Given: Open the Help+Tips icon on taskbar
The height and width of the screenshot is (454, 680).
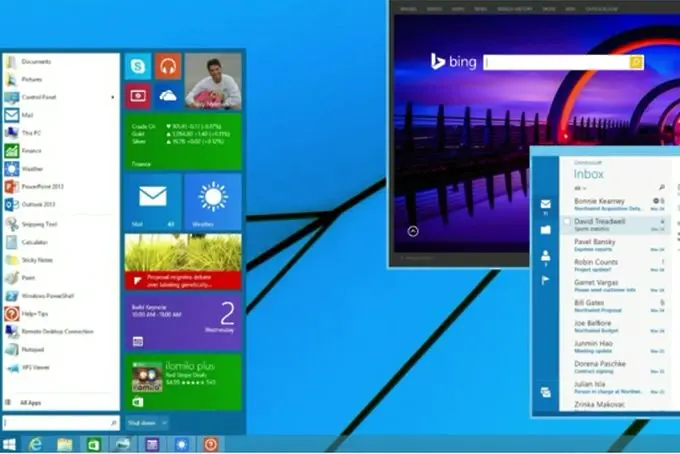Looking at the screenshot, I should (x=211, y=444).
